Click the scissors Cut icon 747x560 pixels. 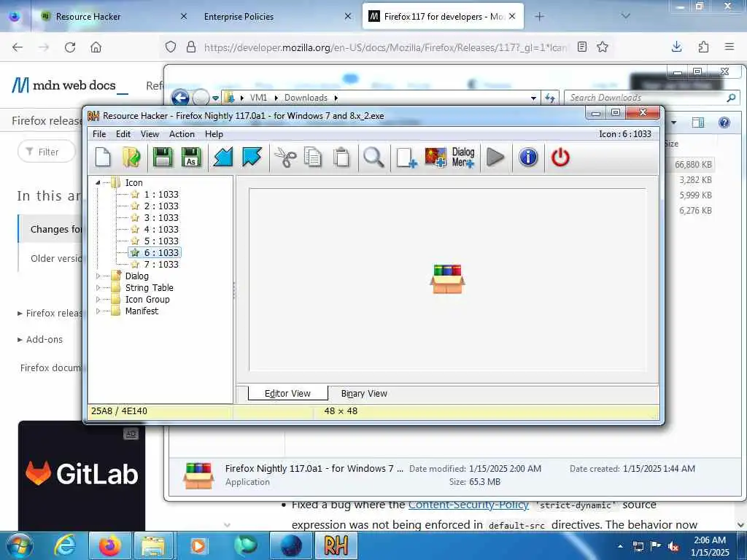285,157
